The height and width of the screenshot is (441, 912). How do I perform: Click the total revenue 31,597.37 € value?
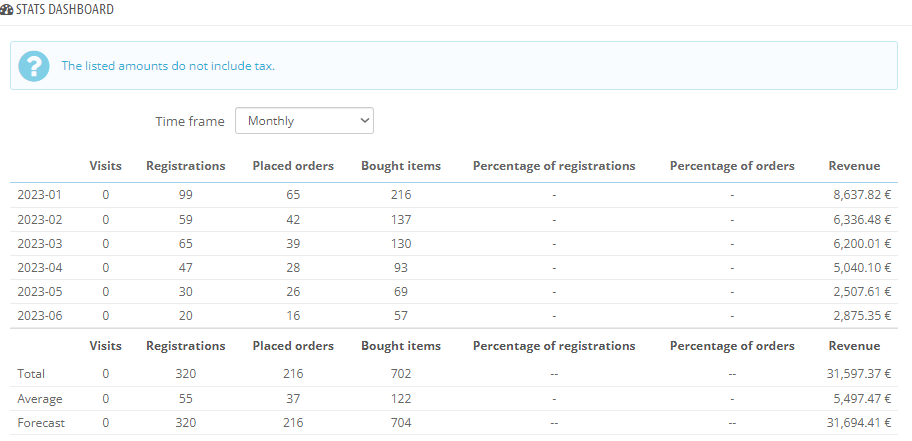[853, 373]
